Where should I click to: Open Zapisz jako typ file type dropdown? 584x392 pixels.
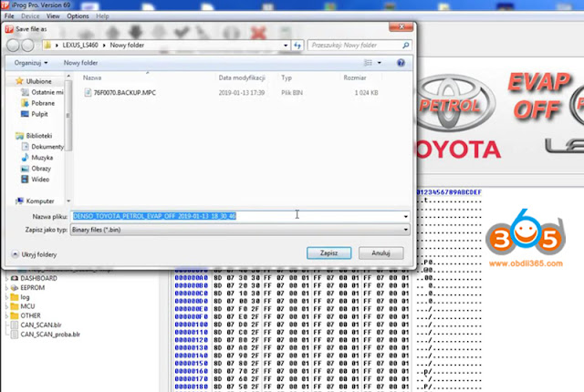pos(240,230)
